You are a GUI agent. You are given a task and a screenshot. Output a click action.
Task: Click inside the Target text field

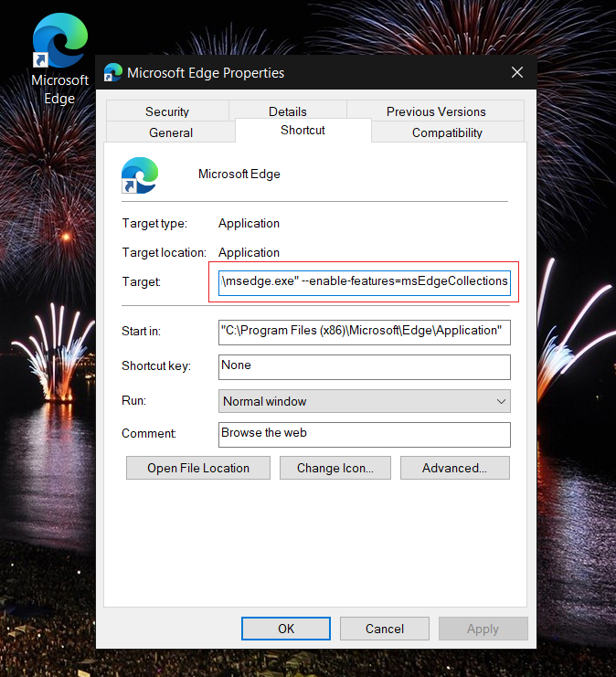(365, 281)
